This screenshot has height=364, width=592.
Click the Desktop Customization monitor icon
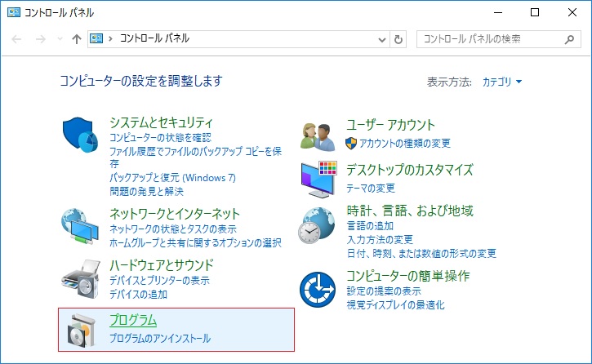[x=319, y=180]
